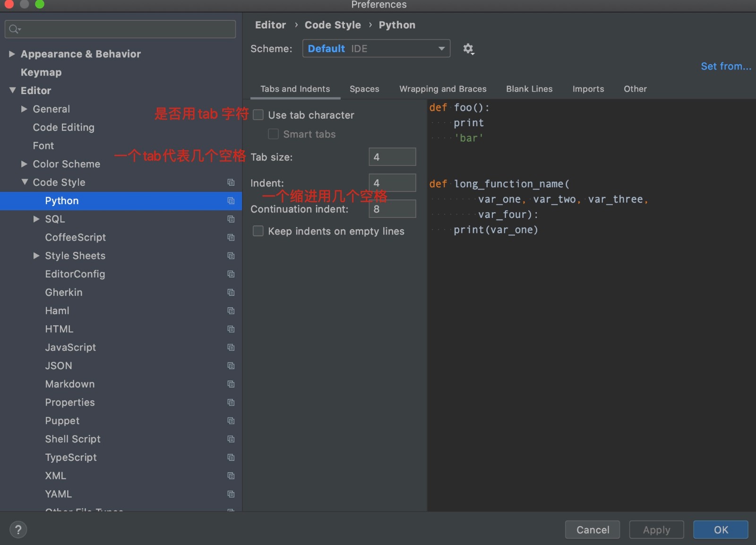
Task: Click the copy icon beside Python
Action: tap(231, 201)
